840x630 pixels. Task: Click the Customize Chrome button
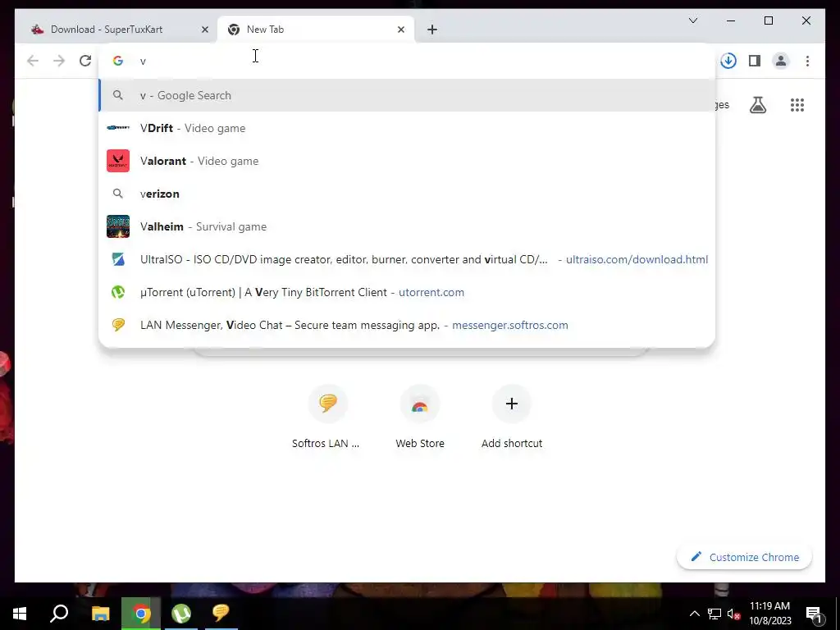[745, 557]
